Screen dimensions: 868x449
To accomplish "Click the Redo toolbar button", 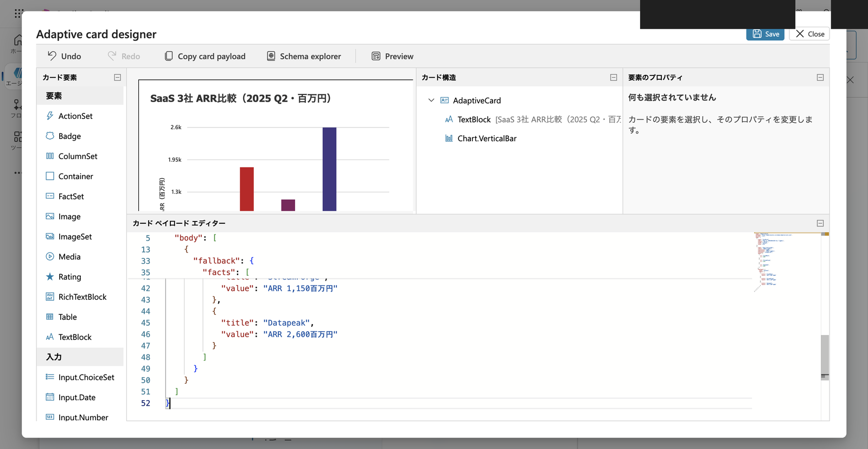I will (124, 56).
